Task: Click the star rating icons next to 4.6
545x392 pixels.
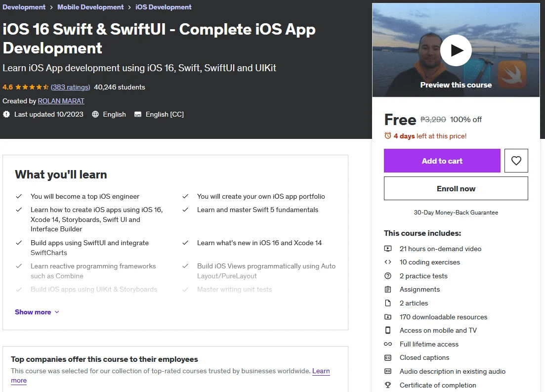Action: pos(32,87)
